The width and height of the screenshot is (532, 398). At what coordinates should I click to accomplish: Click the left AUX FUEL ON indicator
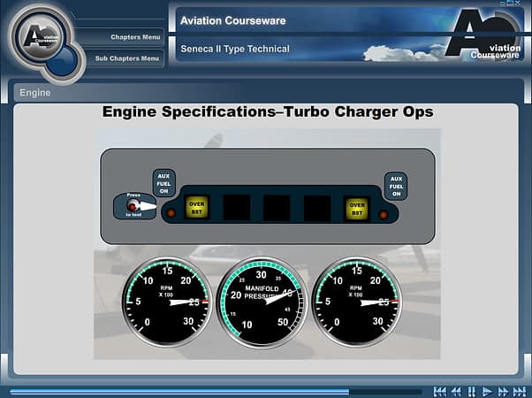[163, 183]
